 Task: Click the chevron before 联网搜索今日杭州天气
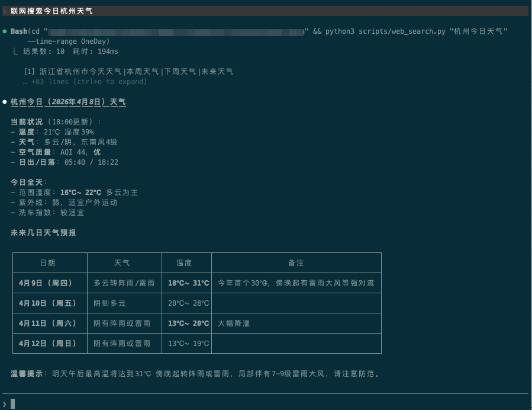4,11
